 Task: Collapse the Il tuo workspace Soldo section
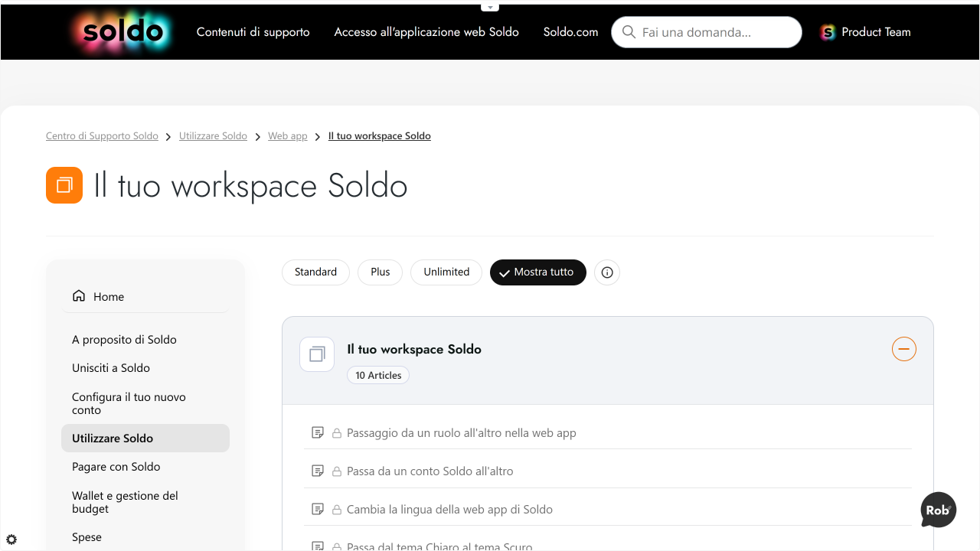point(904,349)
